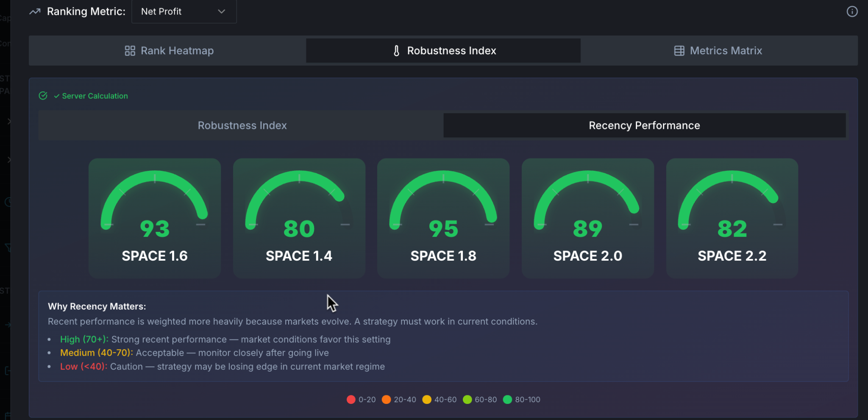Click the score value 95

point(443,229)
